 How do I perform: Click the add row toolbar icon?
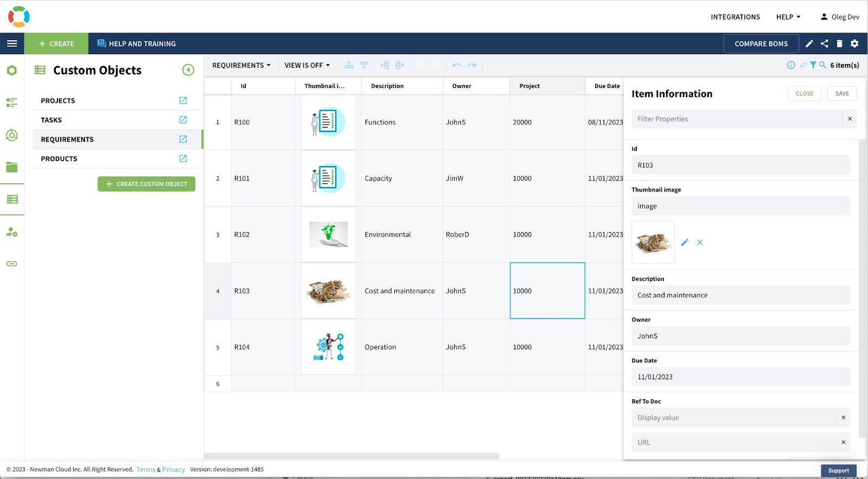[385, 65]
